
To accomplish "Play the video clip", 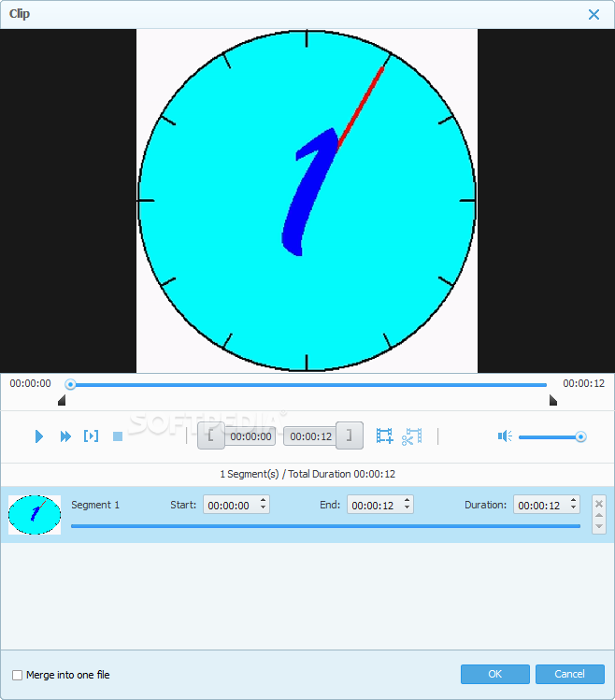I will pyautogui.click(x=39, y=436).
